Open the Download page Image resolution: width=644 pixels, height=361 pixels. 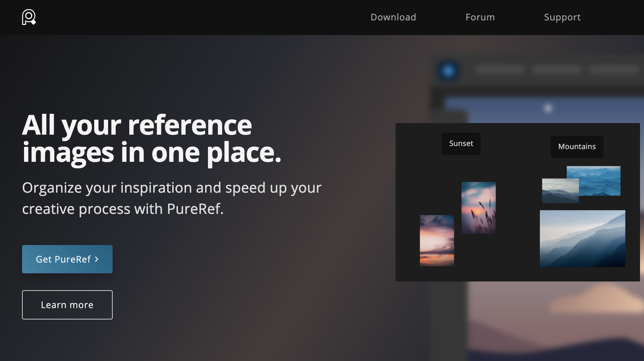[x=393, y=17]
